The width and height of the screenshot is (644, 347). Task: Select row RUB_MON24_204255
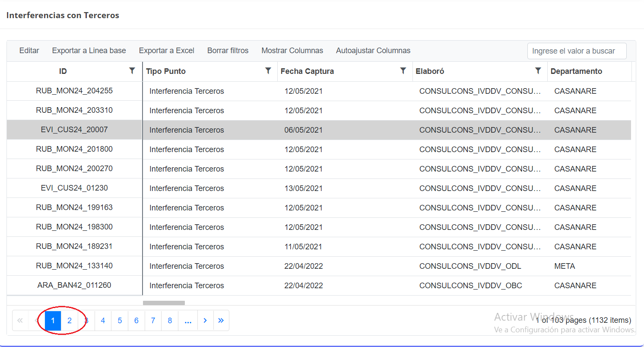click(74, 91)
